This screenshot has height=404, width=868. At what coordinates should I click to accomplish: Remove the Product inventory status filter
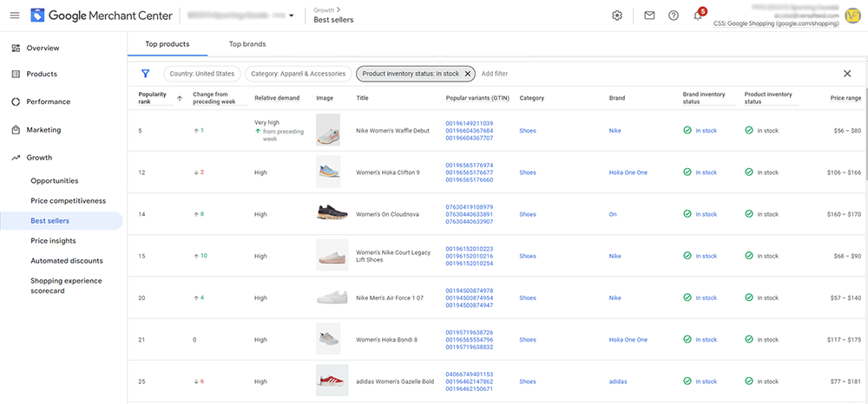coord(467,74)
